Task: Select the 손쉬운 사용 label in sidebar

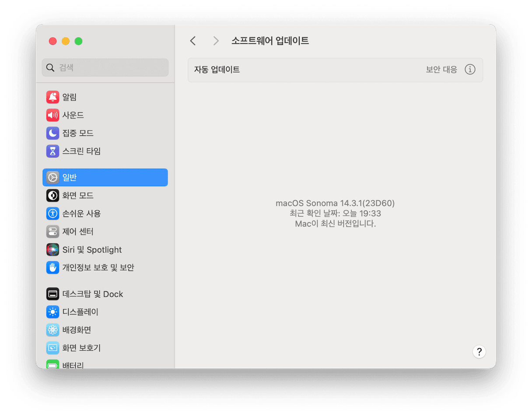Action: (81, 214)
